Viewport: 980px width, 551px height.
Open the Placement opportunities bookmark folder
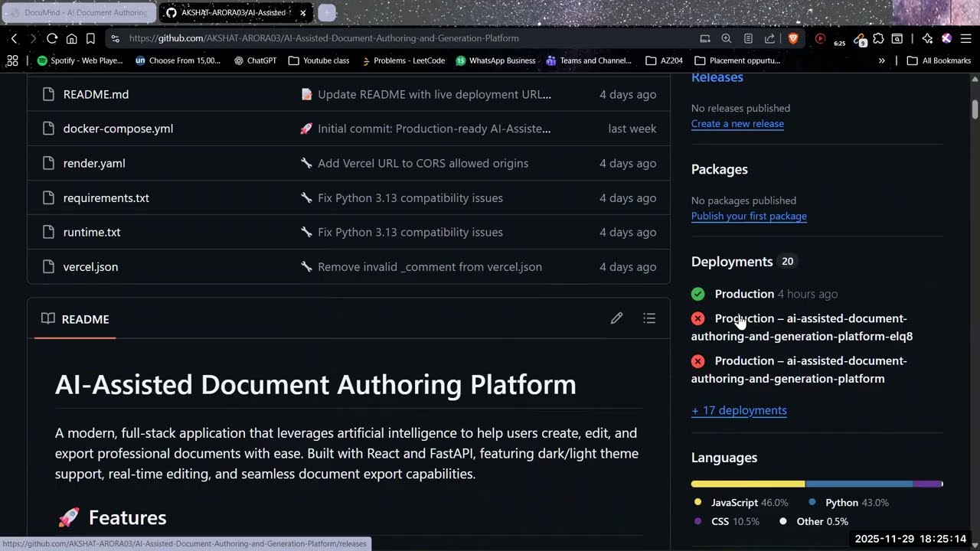click(x=737, y=60)
